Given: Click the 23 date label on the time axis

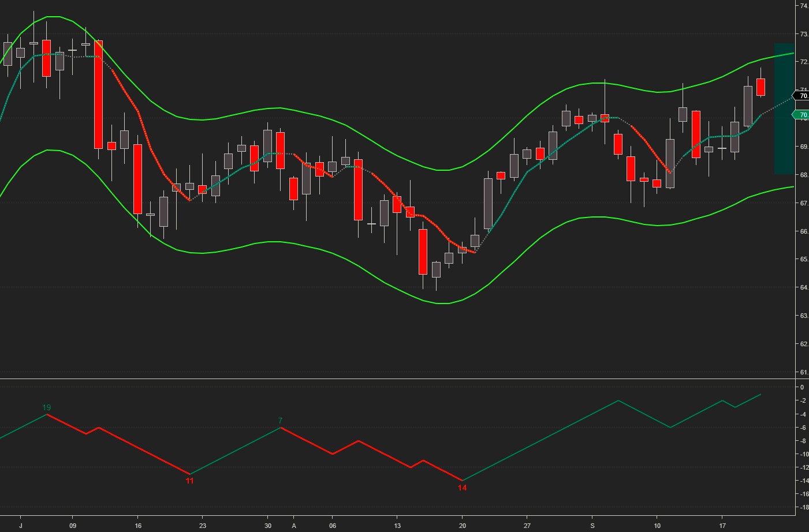Looking at the screenshot, I should (x=202, y=526).
